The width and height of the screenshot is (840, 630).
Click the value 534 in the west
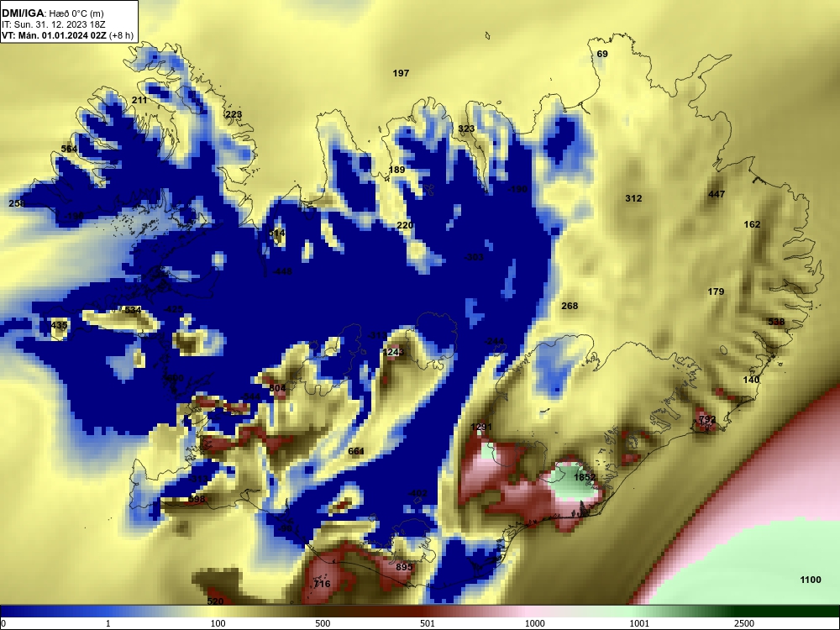(133, 310)
